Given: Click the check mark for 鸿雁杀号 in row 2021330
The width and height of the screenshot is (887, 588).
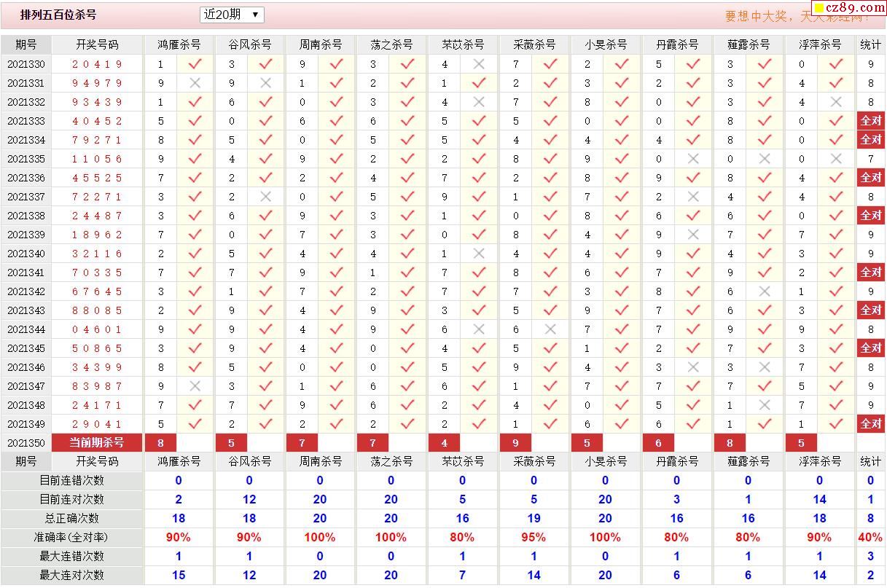Looking at the screenshot, I should pos(195,64).
